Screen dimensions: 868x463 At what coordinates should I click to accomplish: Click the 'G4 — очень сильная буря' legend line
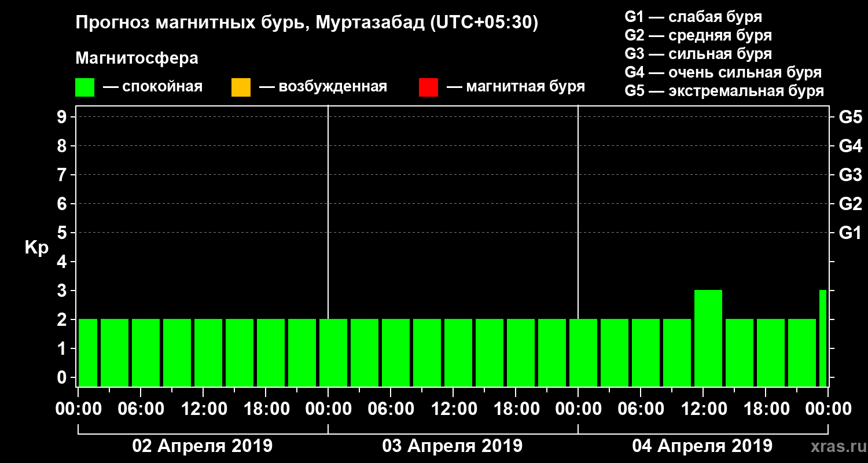[x=723, y=72]
